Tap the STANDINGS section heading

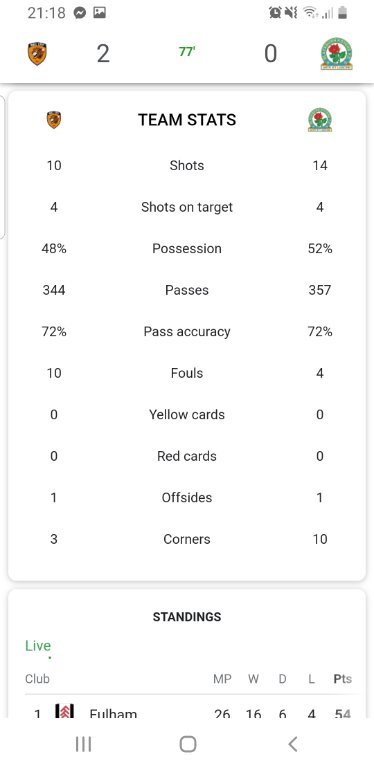(187, 617)
